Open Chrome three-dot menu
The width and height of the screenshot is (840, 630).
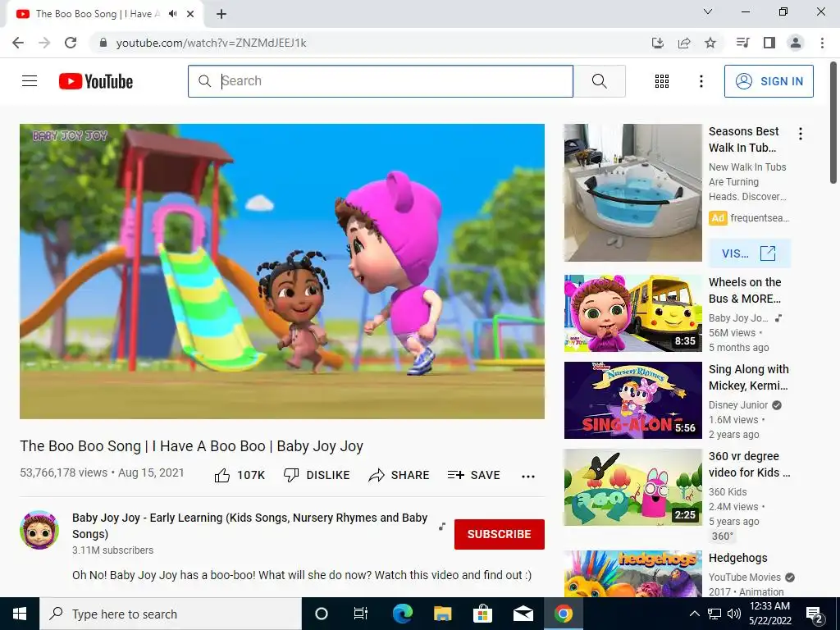[x=822, y=43]
